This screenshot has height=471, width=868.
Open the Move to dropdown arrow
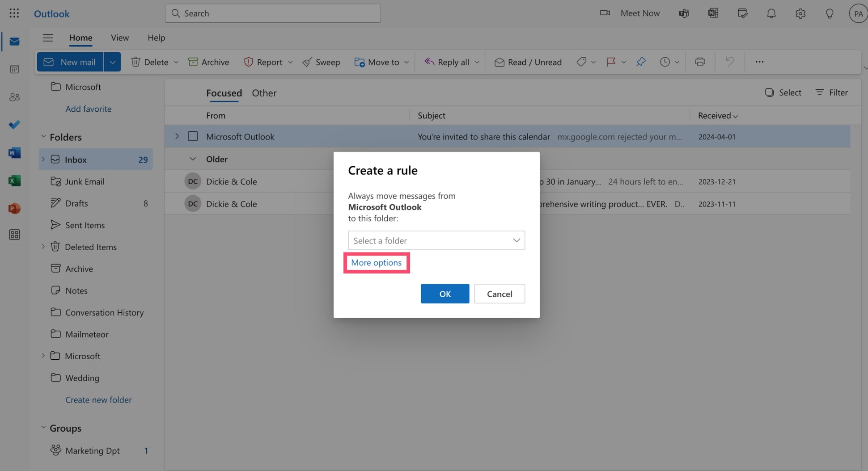[x=406, y=62]
